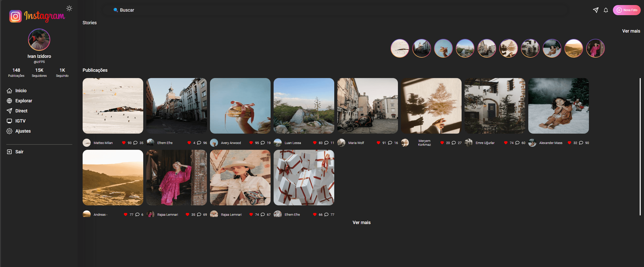Image resolution: width=644 pixels, height=267 pixels.
Task: Open the first story circle with the snowy scene
Action: click(400, 48)
